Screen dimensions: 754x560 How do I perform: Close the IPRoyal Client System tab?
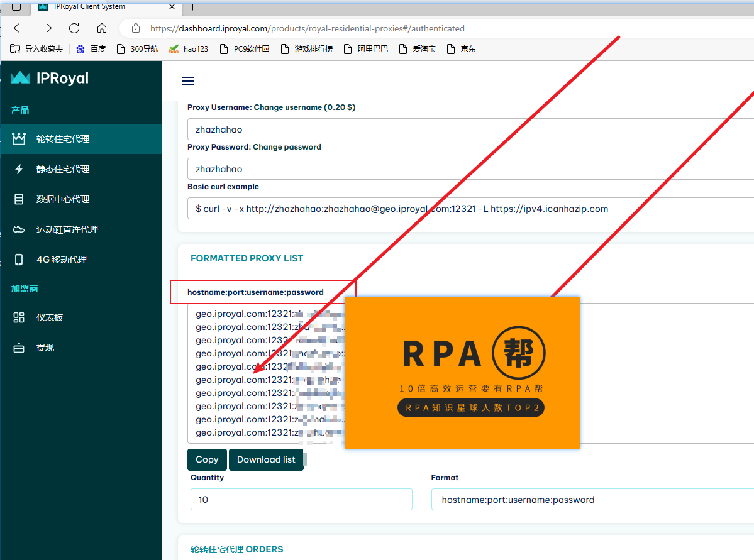click(172, 6)
